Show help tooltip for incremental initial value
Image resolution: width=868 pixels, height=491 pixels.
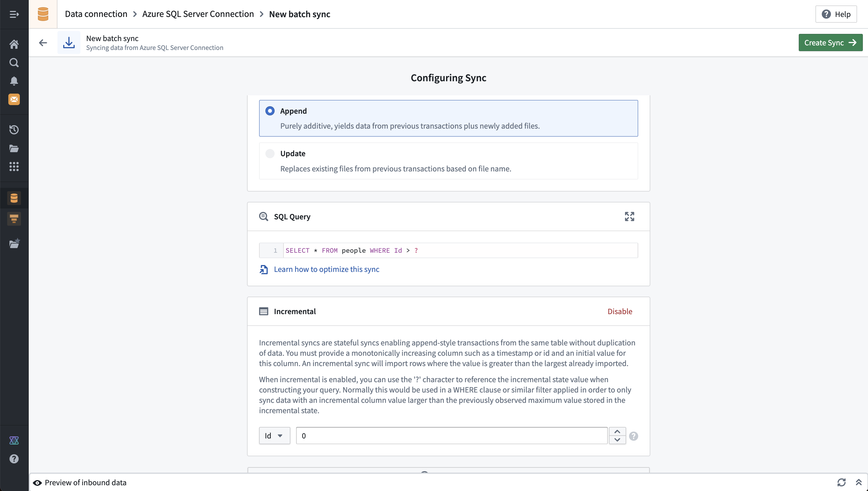coord(633,436)
